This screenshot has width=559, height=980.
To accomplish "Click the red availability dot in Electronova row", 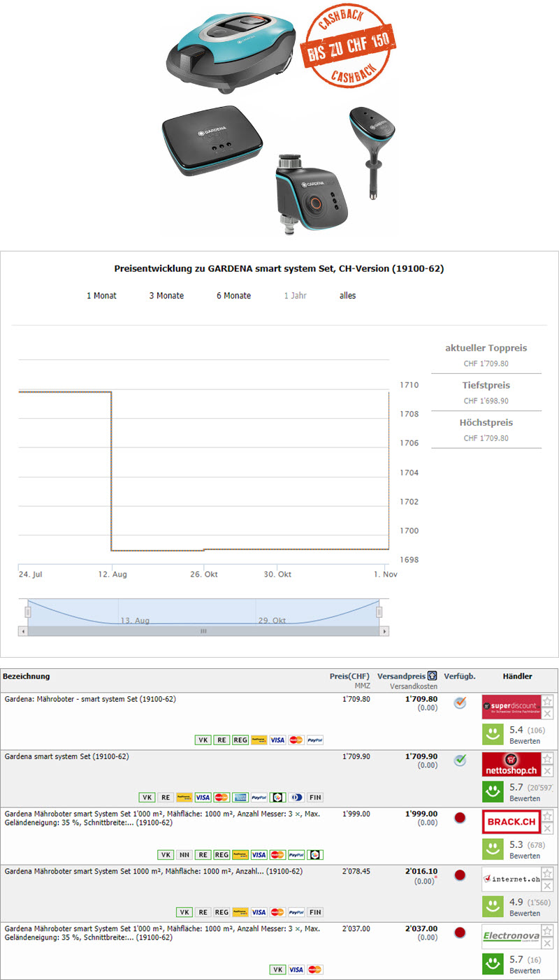I will point(460,932).
